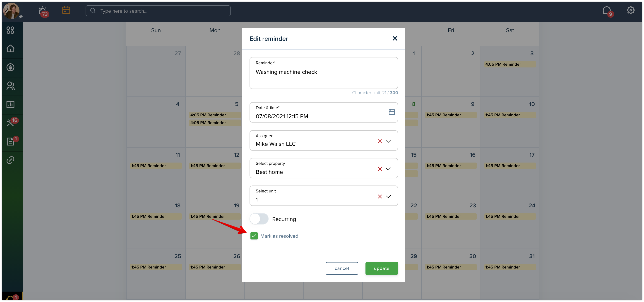This screenshot has width=644, height=302.
Task: Clear the selected property Best home
Action: pos(380,169)
